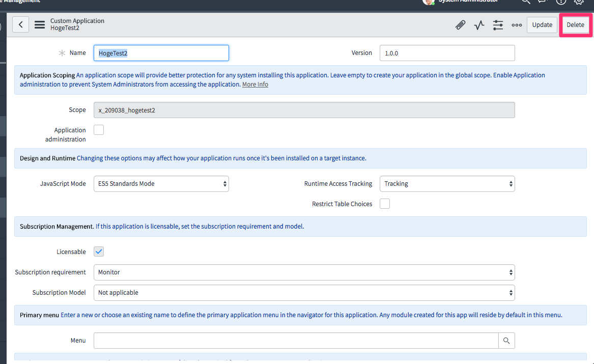594x364 pixels.
Task: Open the Subscription Model dropdown
Action: coord(304,292)
